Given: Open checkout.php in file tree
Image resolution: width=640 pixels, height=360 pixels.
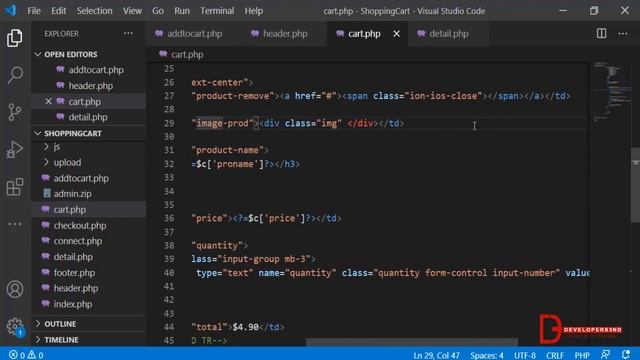Looking at the screenshot, I should [x=80, y=225].
